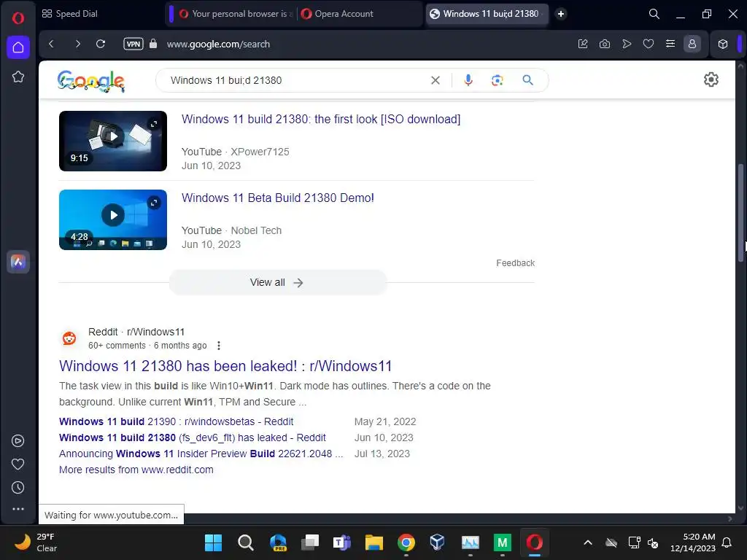Search by image with Google Lens
This screenshot has width=747, height=560.
[x=497, y=80]
